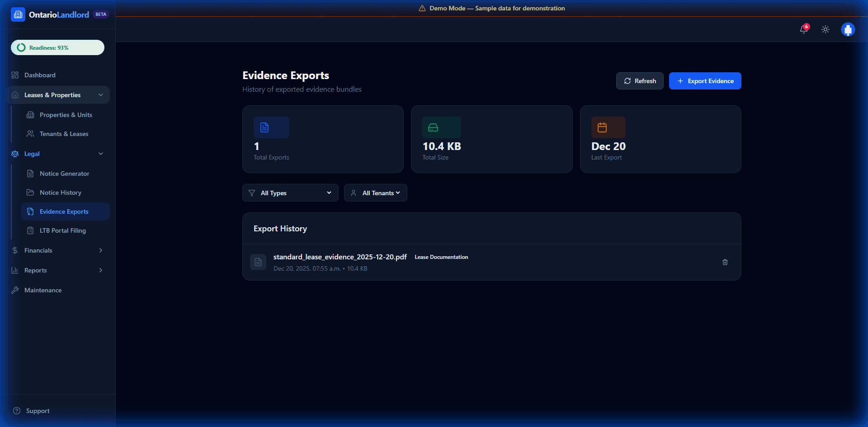868x427 pixels.
Task: Refresh the evidence exports list
Action: pos(640,81)
